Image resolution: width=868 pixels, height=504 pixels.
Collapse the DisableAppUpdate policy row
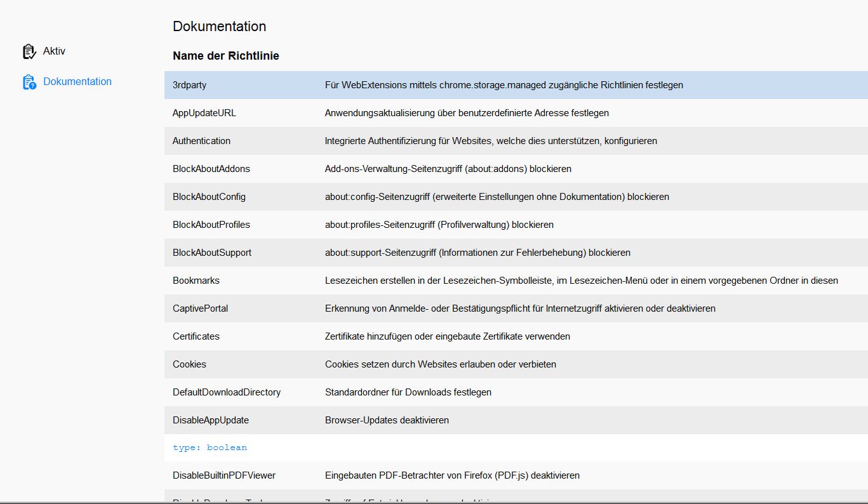point(211,420)
